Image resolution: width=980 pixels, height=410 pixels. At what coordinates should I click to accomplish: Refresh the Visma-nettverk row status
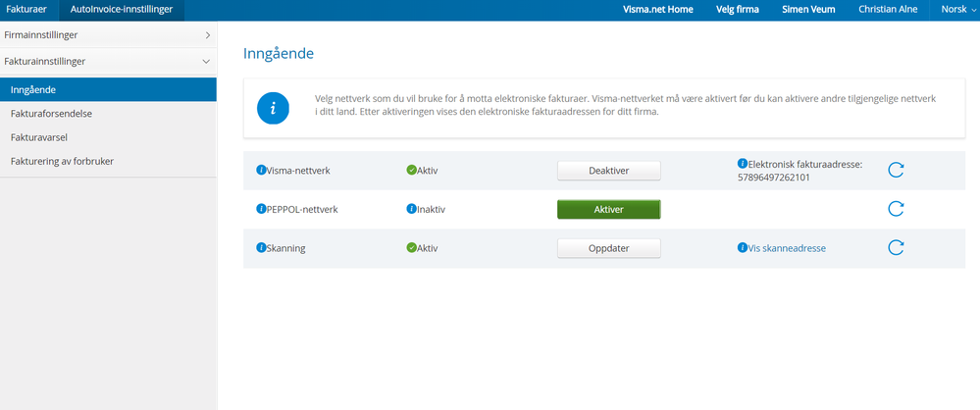coord(896,170)
